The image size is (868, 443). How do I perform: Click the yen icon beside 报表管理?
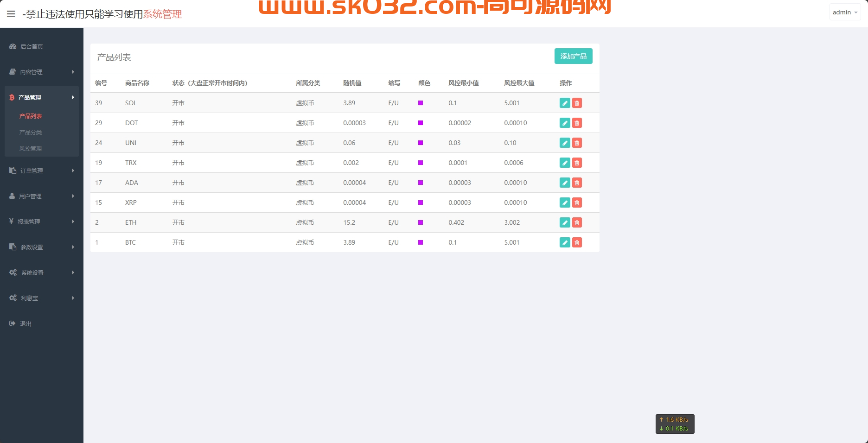tap(11, 221)
